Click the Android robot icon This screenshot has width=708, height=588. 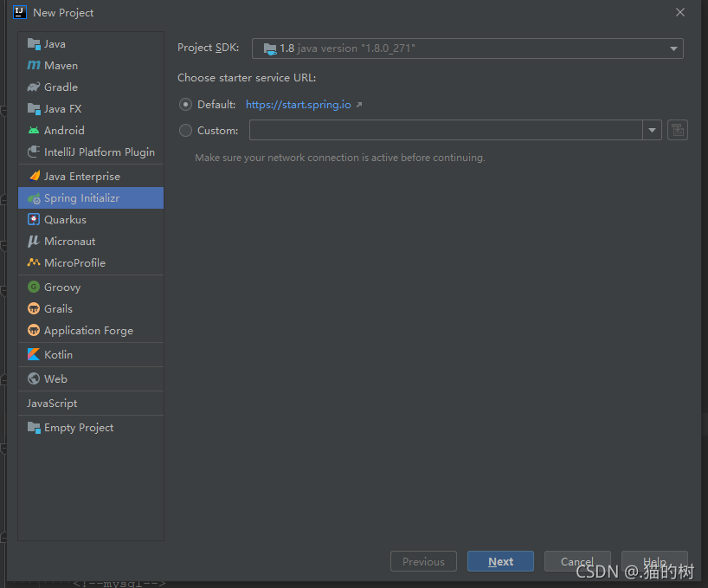[34, 131]
